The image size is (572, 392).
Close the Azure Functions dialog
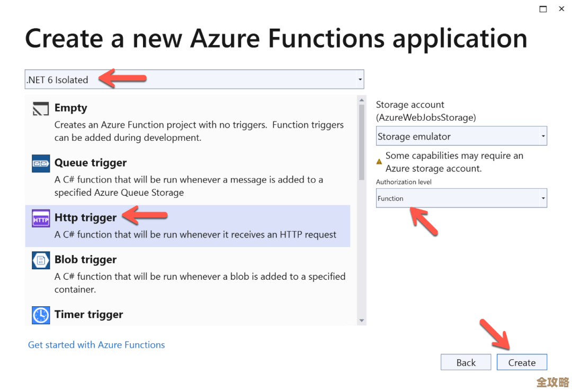coord(562,8)
